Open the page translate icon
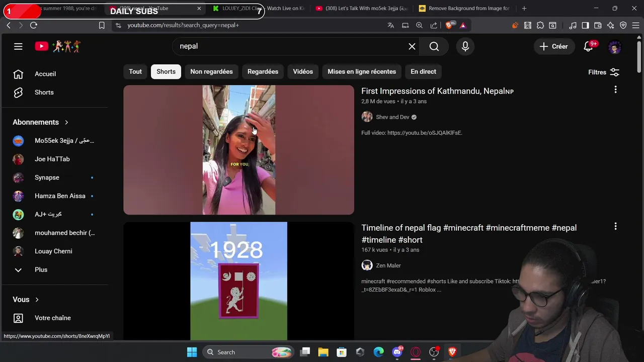The image size is (644, 362). (390, 25)
